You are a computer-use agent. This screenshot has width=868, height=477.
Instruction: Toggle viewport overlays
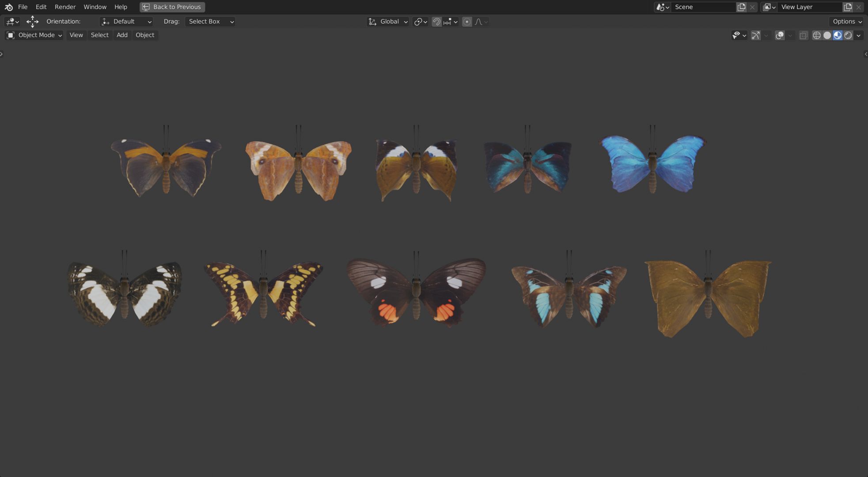(780, 35)
